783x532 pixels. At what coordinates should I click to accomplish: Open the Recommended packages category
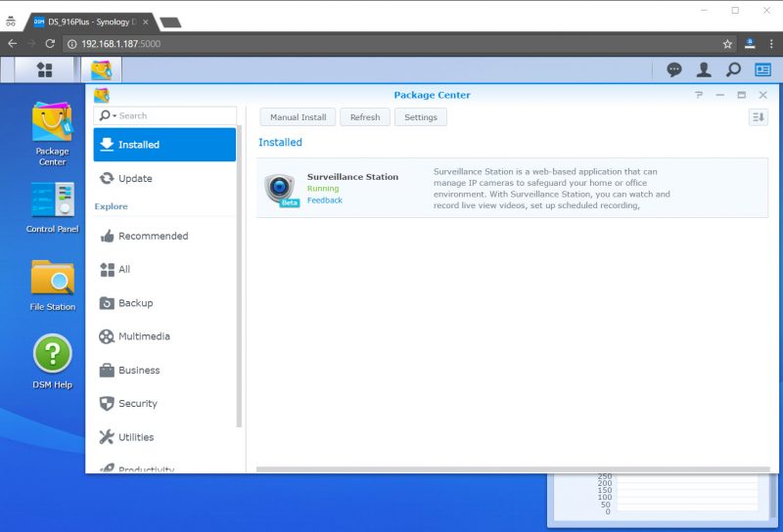pyautogui.click(x=164, y=236)
